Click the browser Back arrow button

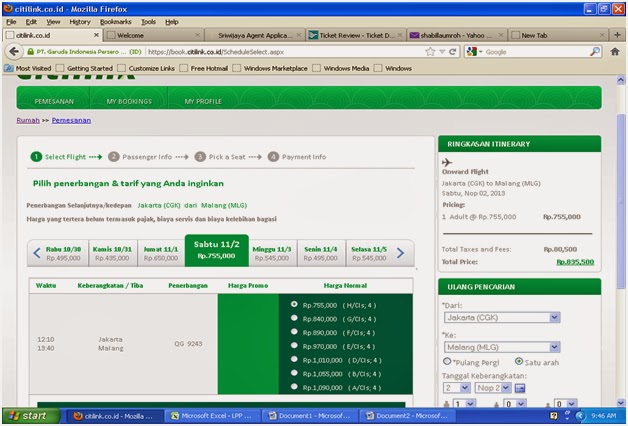click(x=14, y=52)
